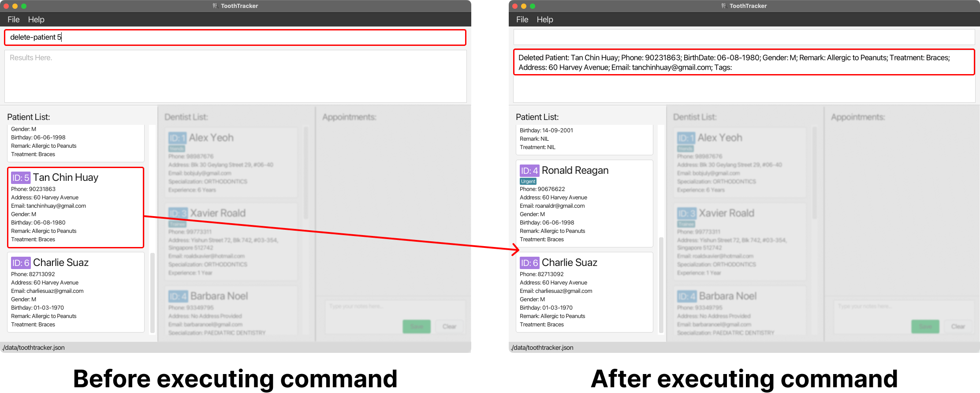The width and height of the screenshot is (980, 393).
Task: Click 'Appointments:' heading in right window
Action: pos(858,117)
